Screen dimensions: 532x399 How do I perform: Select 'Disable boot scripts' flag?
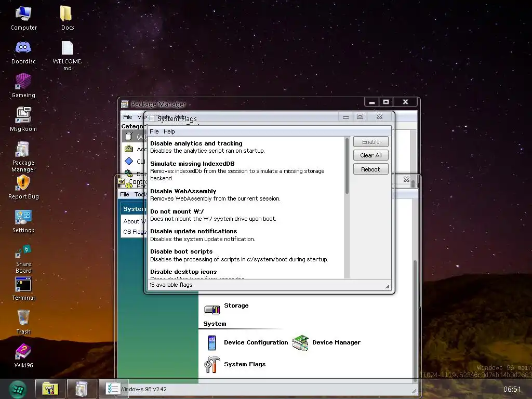click(x=246, y=255)
